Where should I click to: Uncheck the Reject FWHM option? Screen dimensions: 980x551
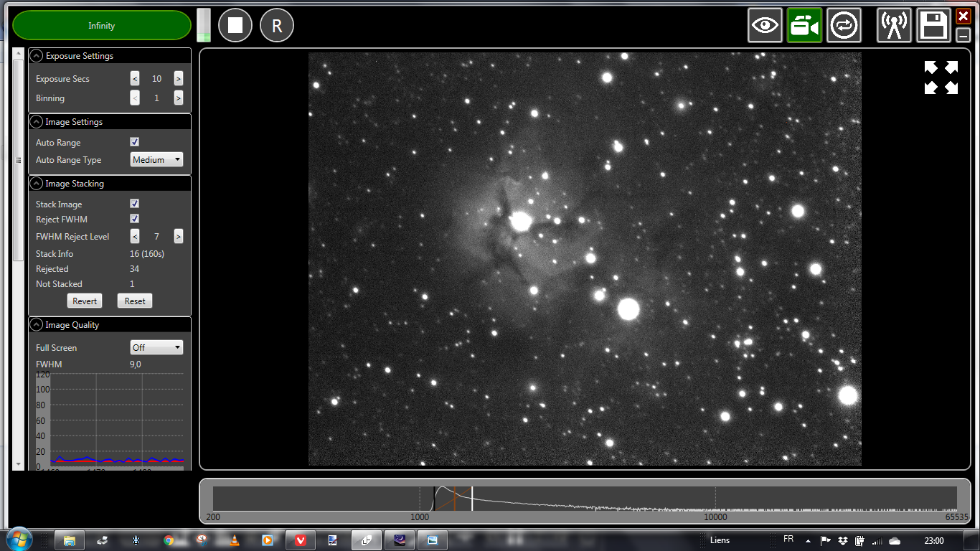(x=134, y=219)
